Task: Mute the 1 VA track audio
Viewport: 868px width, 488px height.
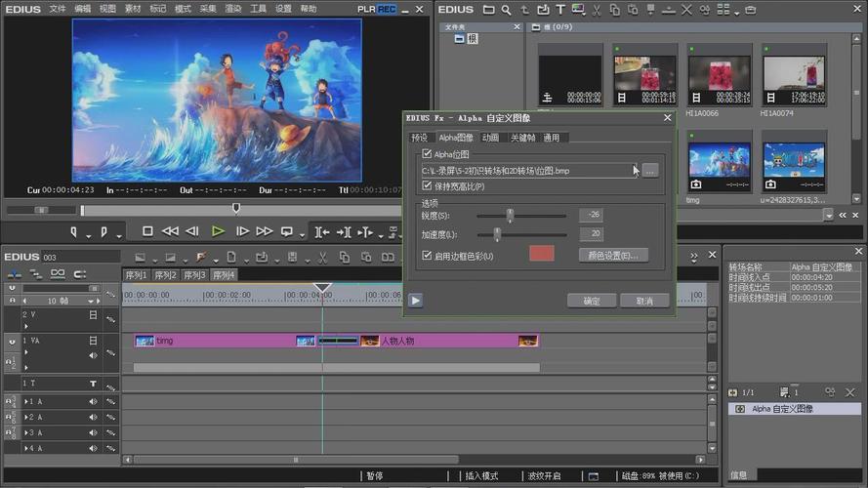Action: (x=93, y=355)
